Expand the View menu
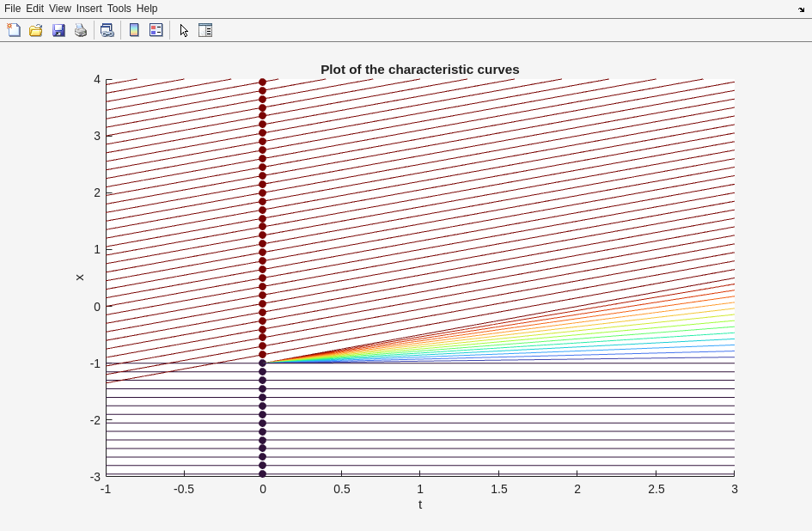 pos(59,9)
